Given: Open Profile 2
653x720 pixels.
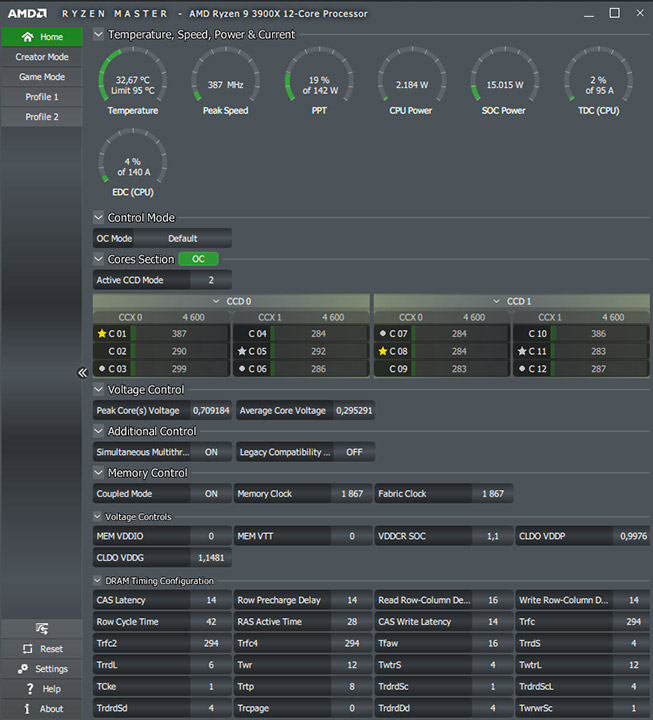Looking at the screenshot, I should (42, 117).
